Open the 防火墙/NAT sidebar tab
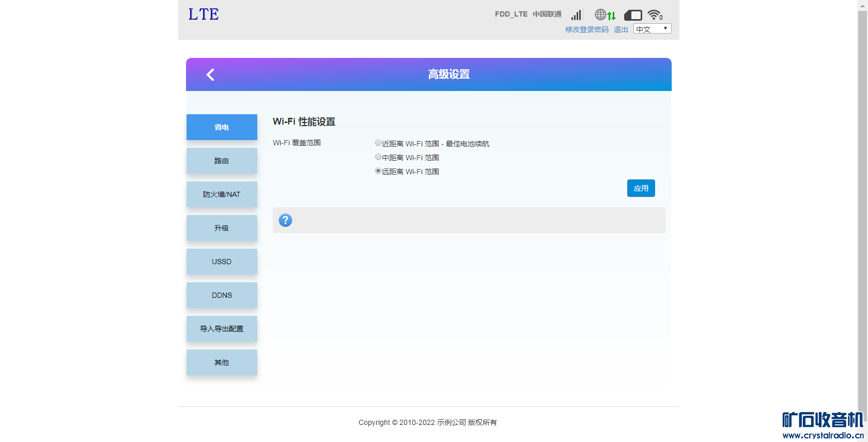 click(x=222, y=194)
